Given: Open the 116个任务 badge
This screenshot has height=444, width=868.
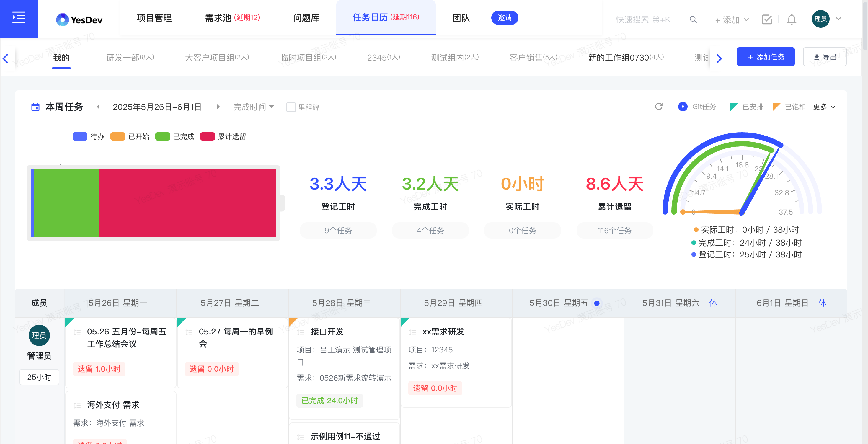Looking at the screenshot, I should 615,231.
